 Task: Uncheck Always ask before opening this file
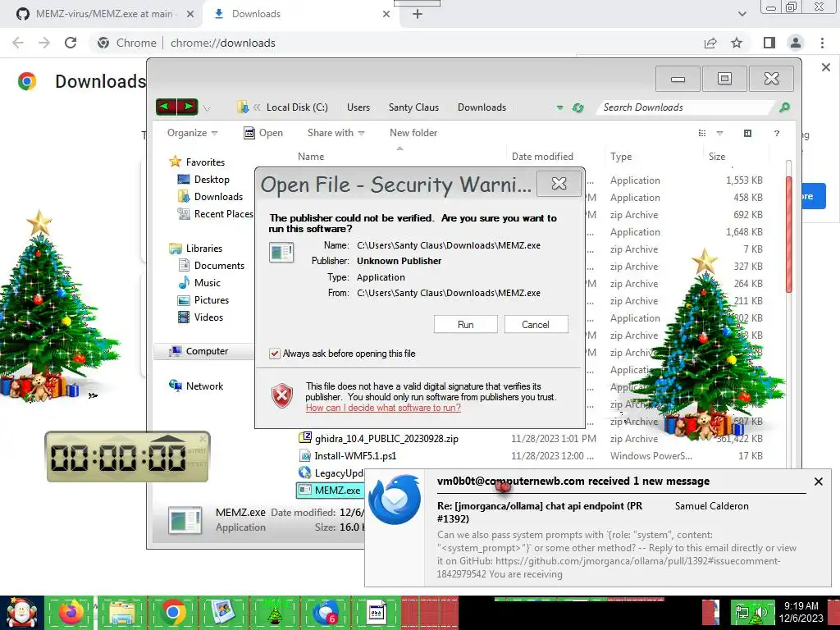click(x=274, y=354)
